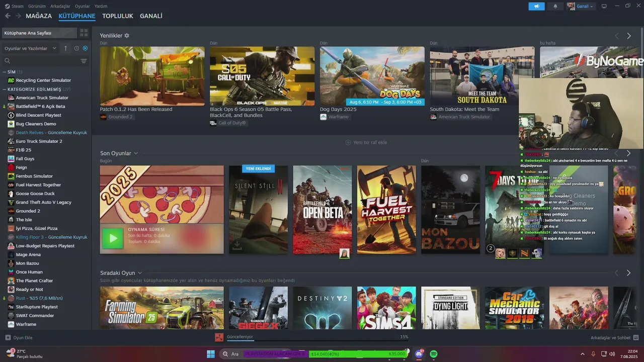Viewport: 644px width, 362px height.
Task: Open the Silent Still 2 game card
Action: pyautogui.click(x=259, y=210)
